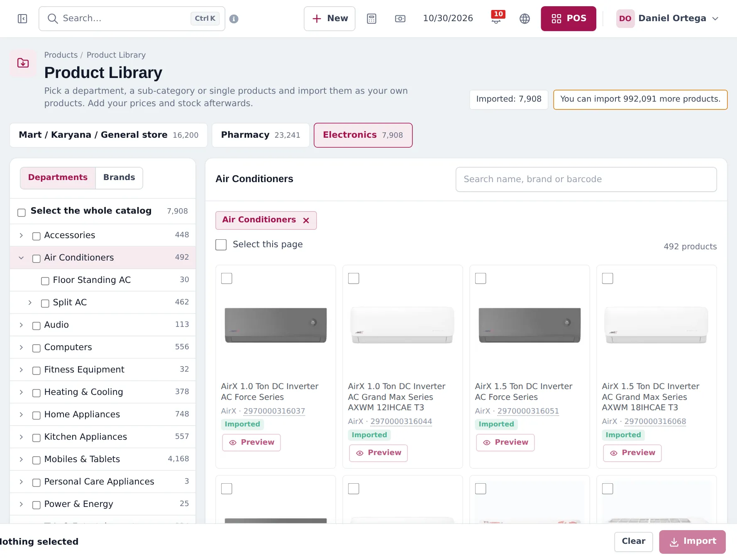Preview AirX 1.0 Ton Force Series
Viewport: 737px width, 560px height.
[x=251, y=443]
